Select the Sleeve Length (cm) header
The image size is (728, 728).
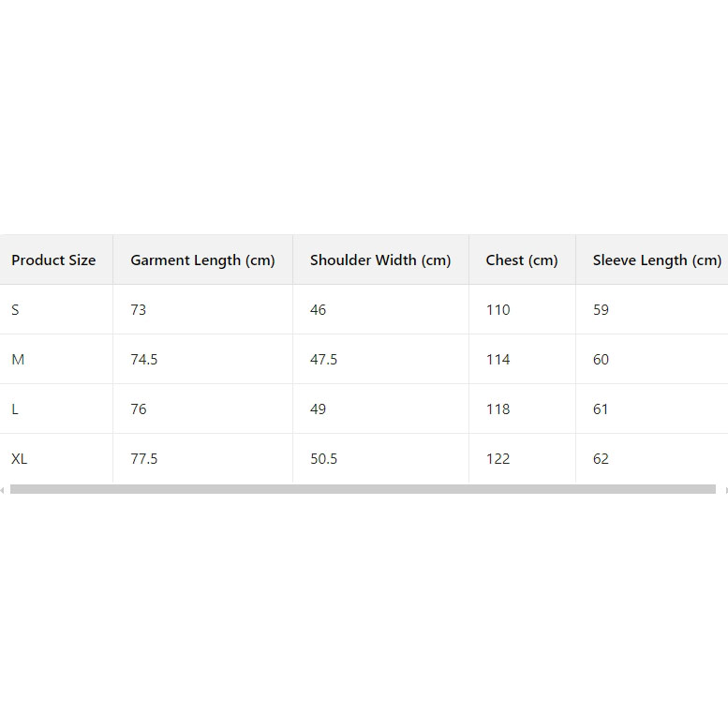click(x=657, y=260)
